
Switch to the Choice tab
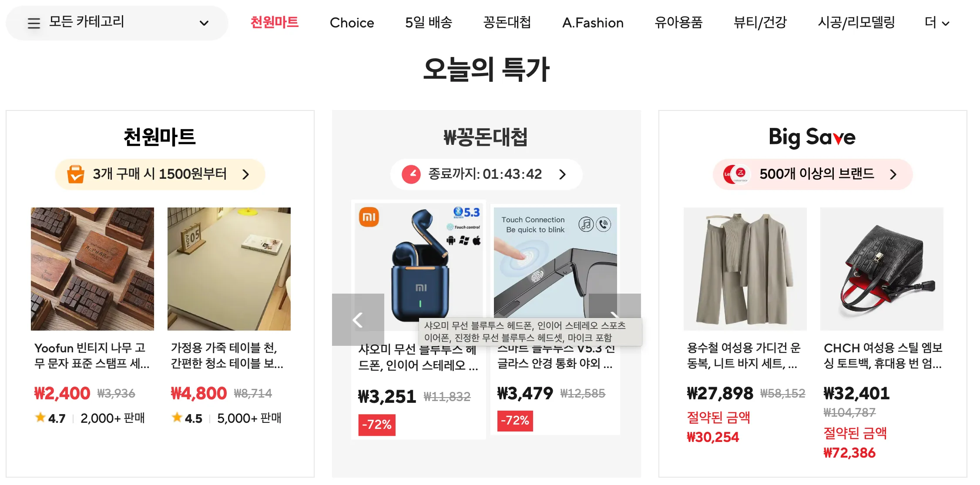(x=352, y=23)
